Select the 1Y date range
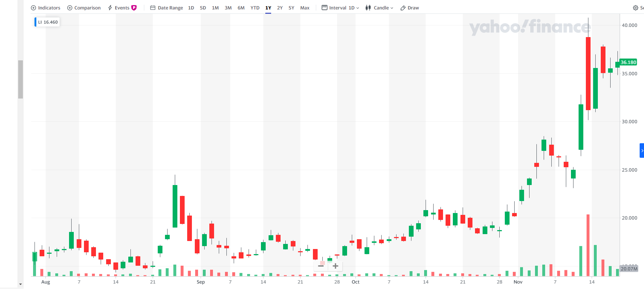The width and height of the screenshot is (644, 289). pos(268,8)
